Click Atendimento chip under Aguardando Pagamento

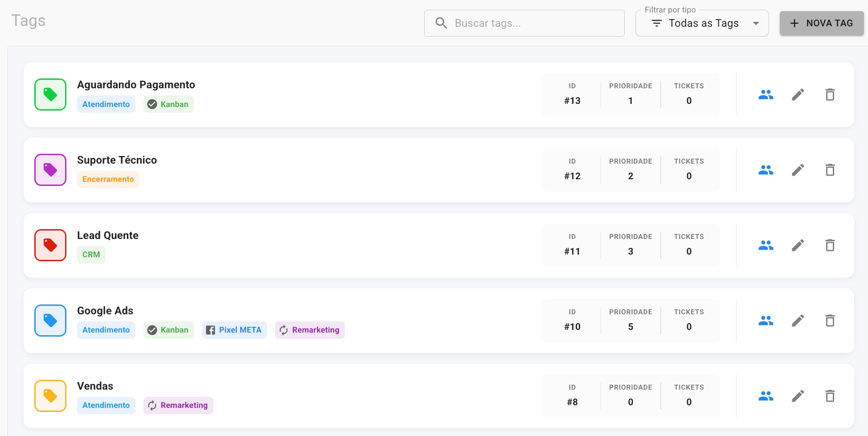pos(106,104)
